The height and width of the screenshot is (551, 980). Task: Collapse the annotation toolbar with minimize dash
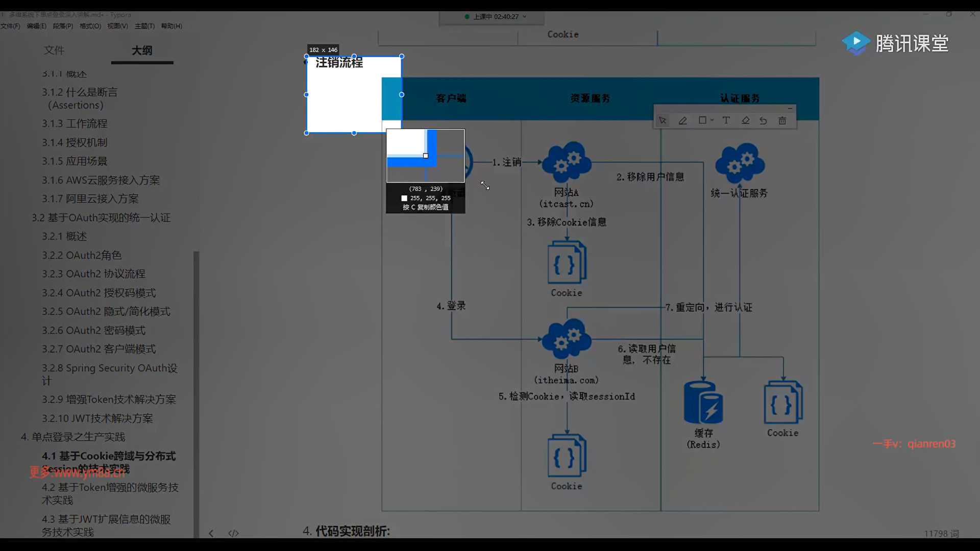click(x=790, y=109)
